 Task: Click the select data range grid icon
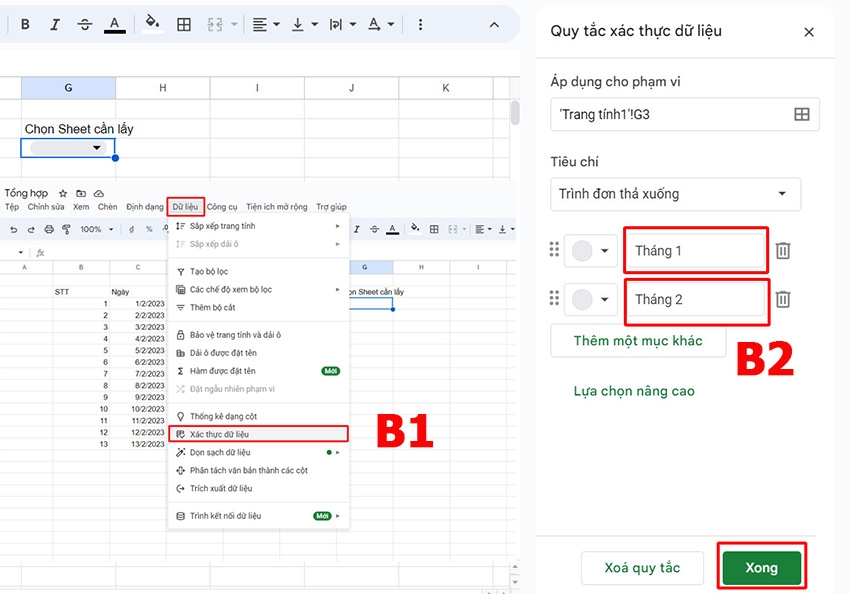coord(802,114)
